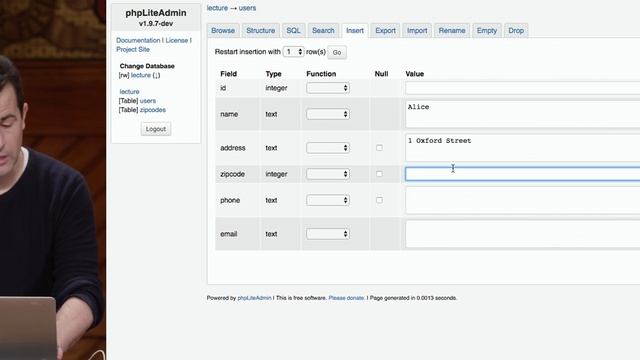
Task: Open the SQL tab
Action: pyautogui.click(x=293, y=31)
